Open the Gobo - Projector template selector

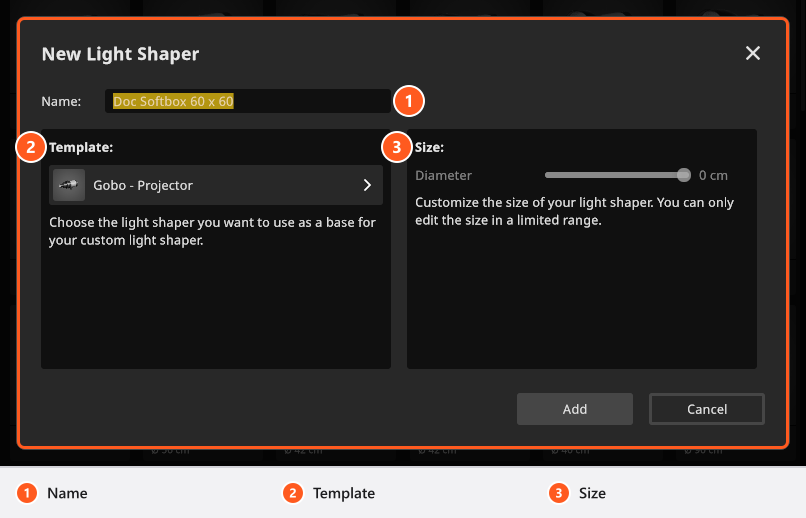point(216,185)
